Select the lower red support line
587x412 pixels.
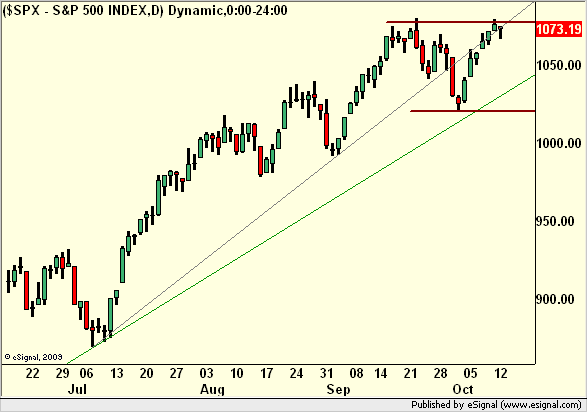(472, 111)
